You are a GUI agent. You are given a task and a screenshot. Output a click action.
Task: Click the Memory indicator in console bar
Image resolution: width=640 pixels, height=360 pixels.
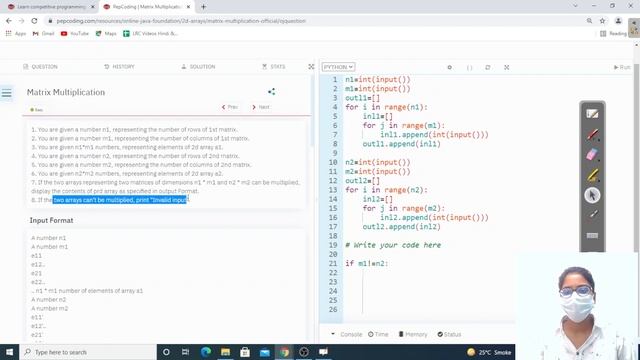click(413, 334)
